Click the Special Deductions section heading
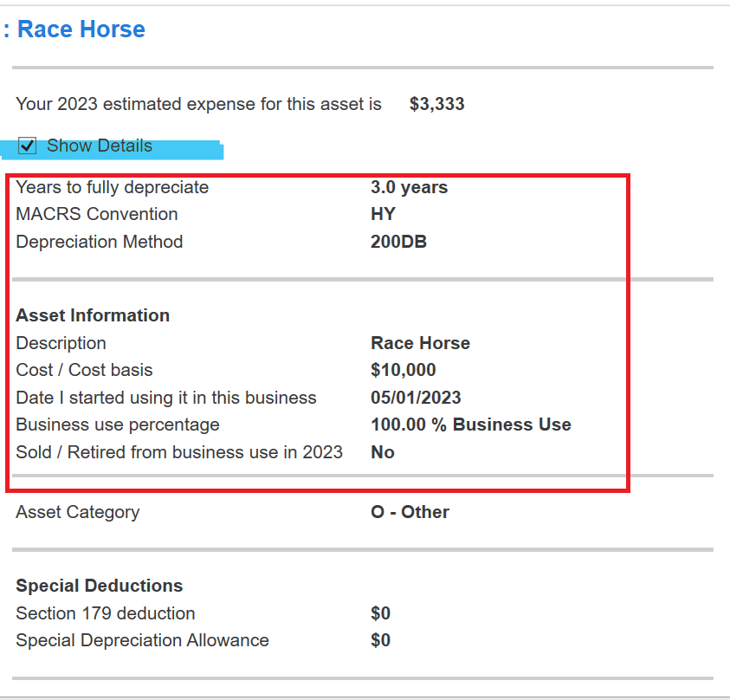This screenshot has width=730, height=700. coord(100,586)
